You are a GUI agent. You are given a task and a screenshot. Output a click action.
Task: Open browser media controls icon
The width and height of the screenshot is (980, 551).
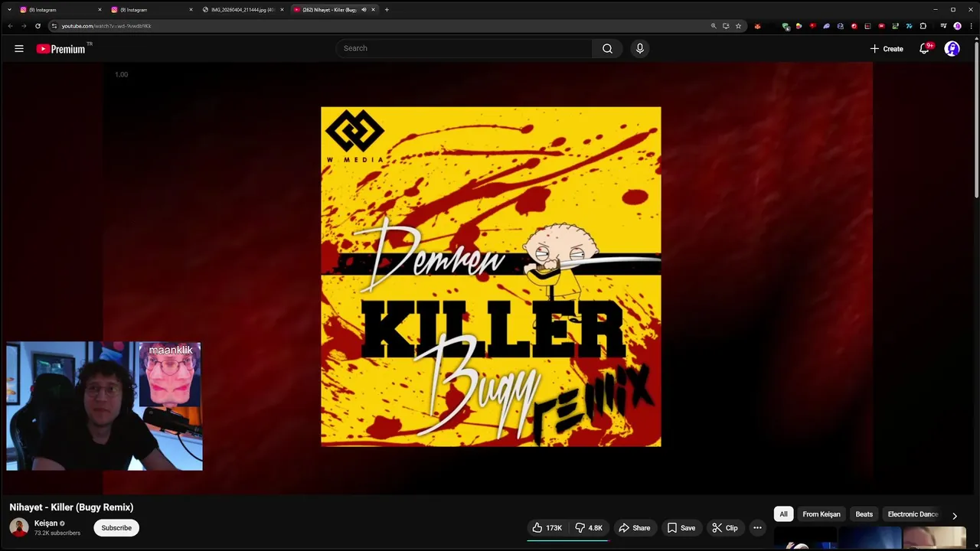coord(943,26)
